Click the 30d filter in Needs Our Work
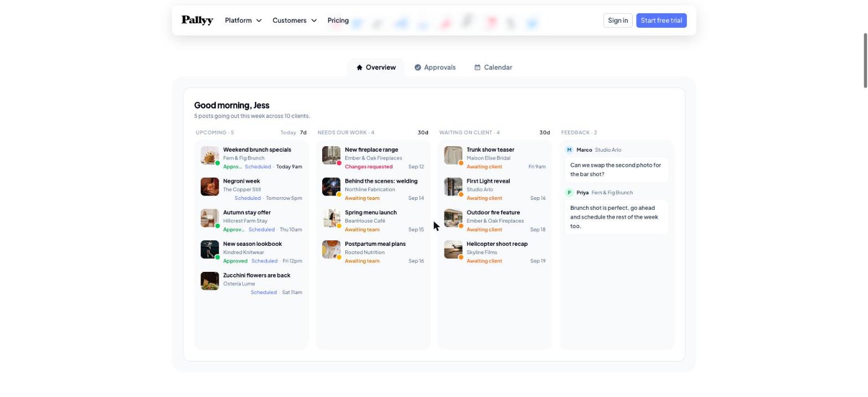This screenshot has height=397, width=868. [423, 133]
